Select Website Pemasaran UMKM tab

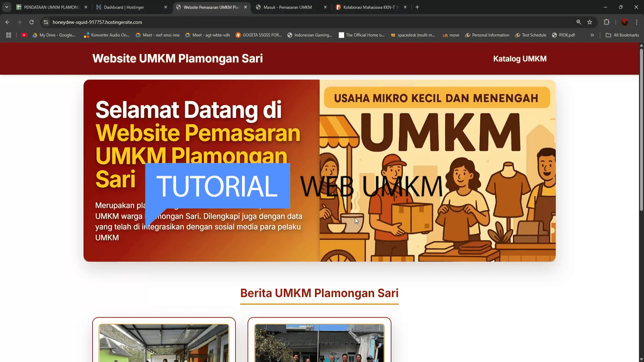(x=212, y=7)
